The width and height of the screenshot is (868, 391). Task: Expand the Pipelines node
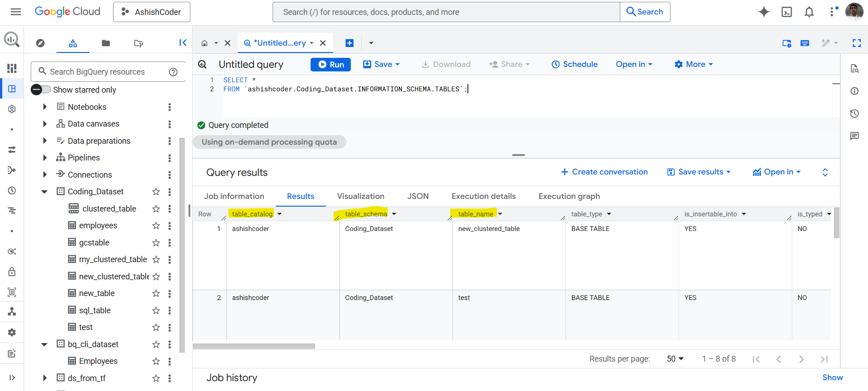coord(45,158)
